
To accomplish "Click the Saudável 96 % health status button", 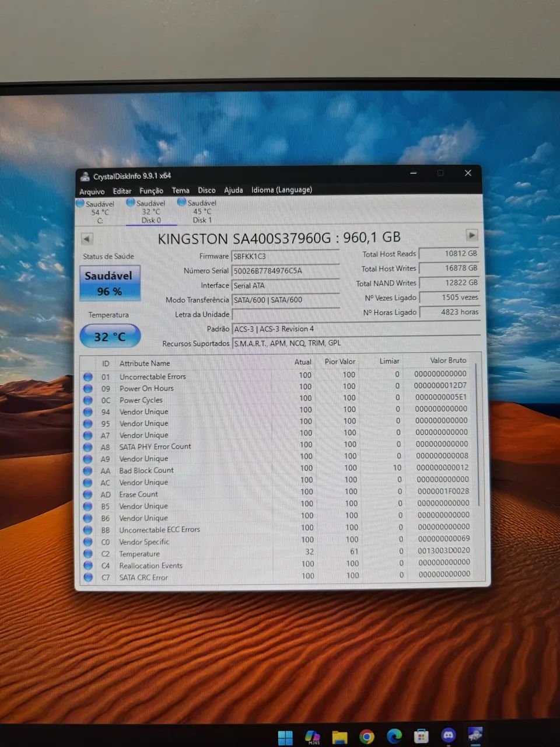I will (110, 283).
